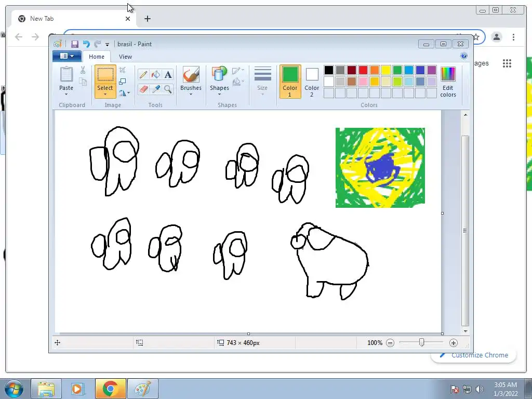This screenshot has height=399, width=532.
Task: Click the taskbar clock showing 3:05 AM
Action: [x=505, y=389]
